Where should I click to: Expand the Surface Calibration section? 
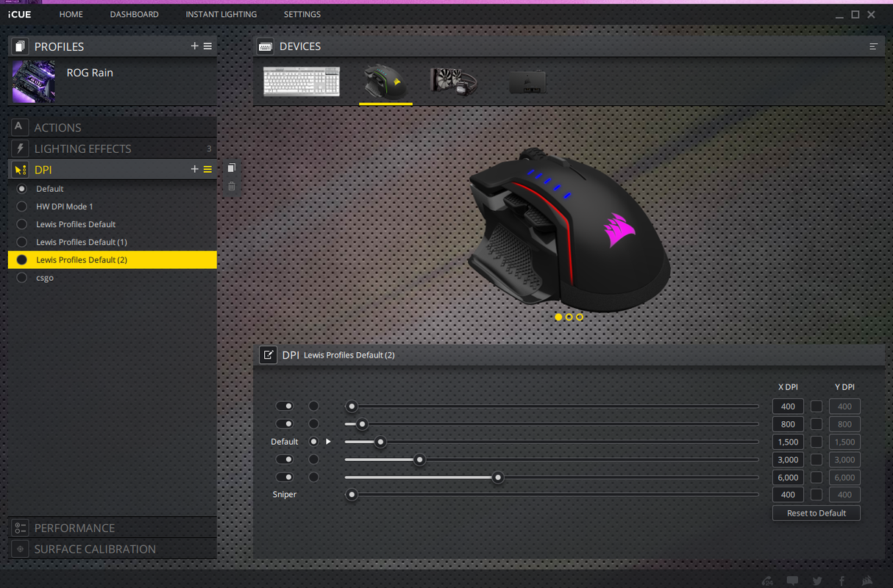pyautogui.click(x=113, y=549)
